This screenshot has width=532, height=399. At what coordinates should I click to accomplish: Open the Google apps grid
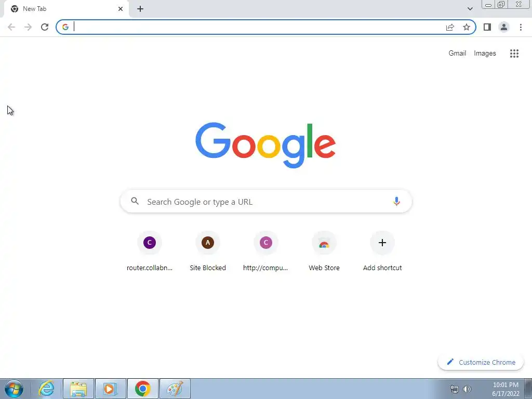coord(514,54)
